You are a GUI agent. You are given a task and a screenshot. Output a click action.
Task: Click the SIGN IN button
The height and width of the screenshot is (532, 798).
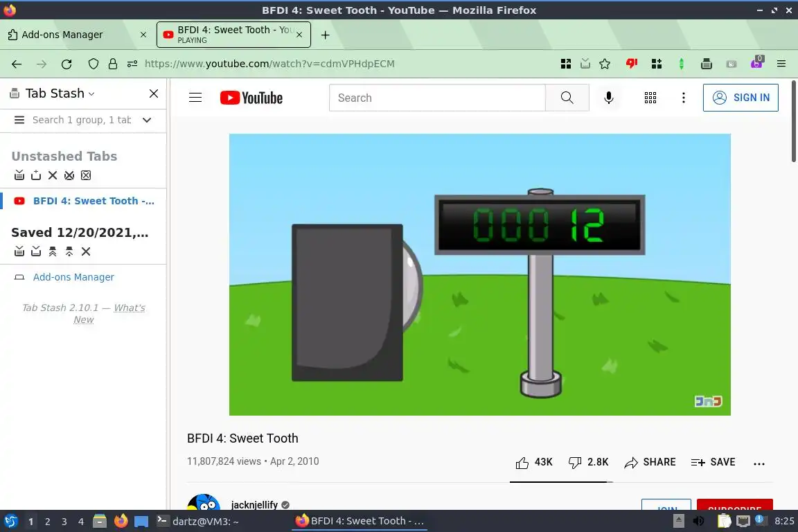click(741, 98)
